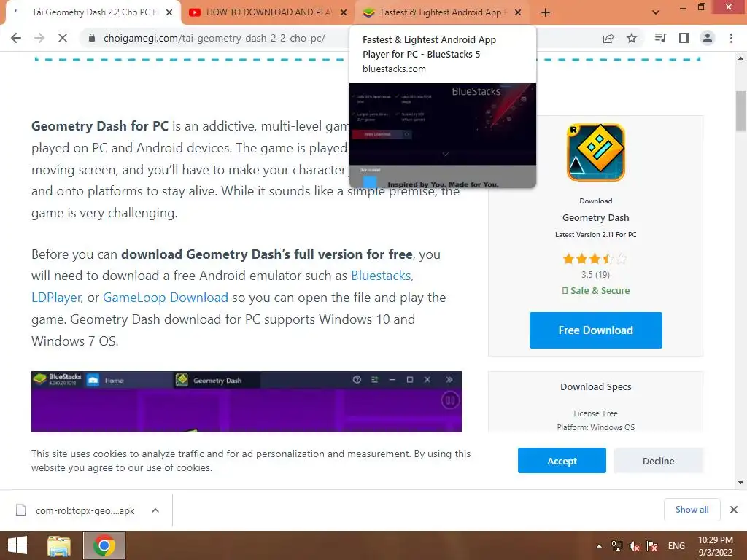Close the YouTube HOW TO DOWNLOAD tab
This screenshot has height=560, width=747.
[x=344, y=12]
